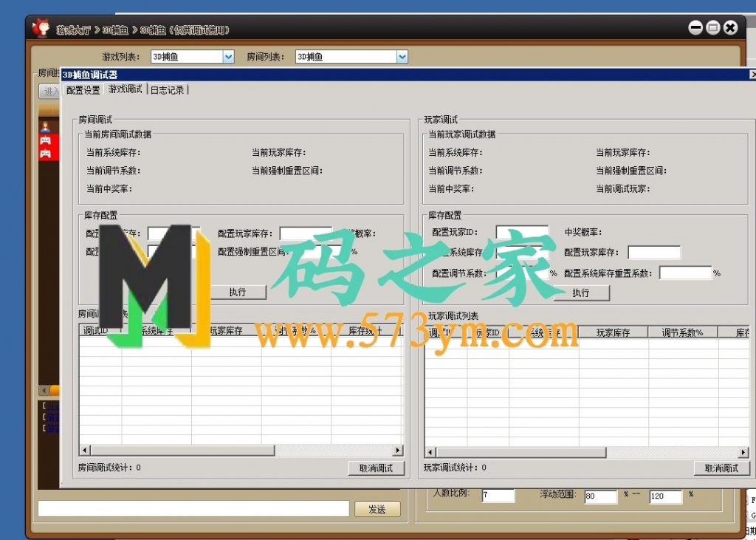Click the fox logo in the title bar
The image size is (756, 540).
point(41,27)
